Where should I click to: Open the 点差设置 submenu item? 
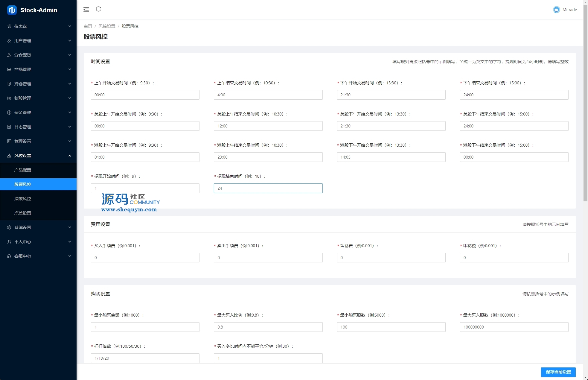(23, 213)
